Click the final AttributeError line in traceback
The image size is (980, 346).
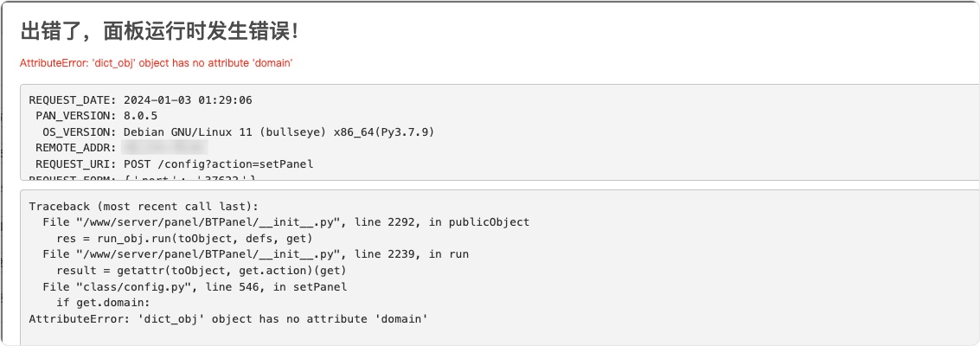coord(228,319)
